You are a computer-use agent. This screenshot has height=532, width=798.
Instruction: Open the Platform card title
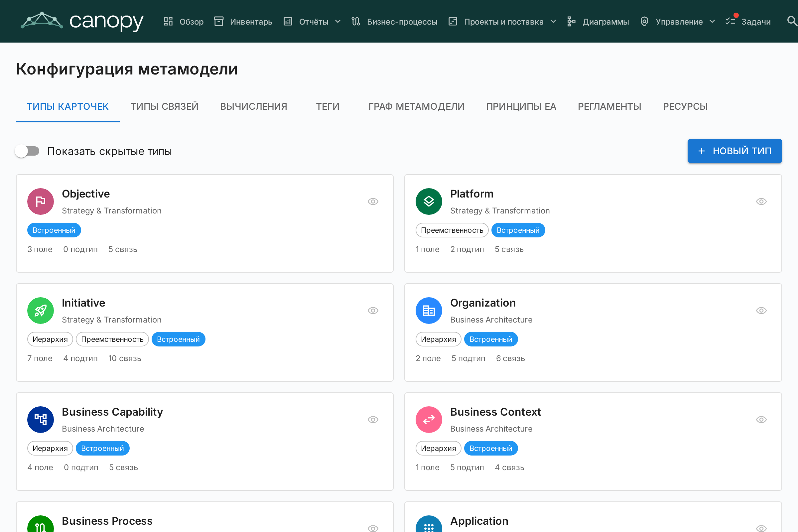(471, 194)
